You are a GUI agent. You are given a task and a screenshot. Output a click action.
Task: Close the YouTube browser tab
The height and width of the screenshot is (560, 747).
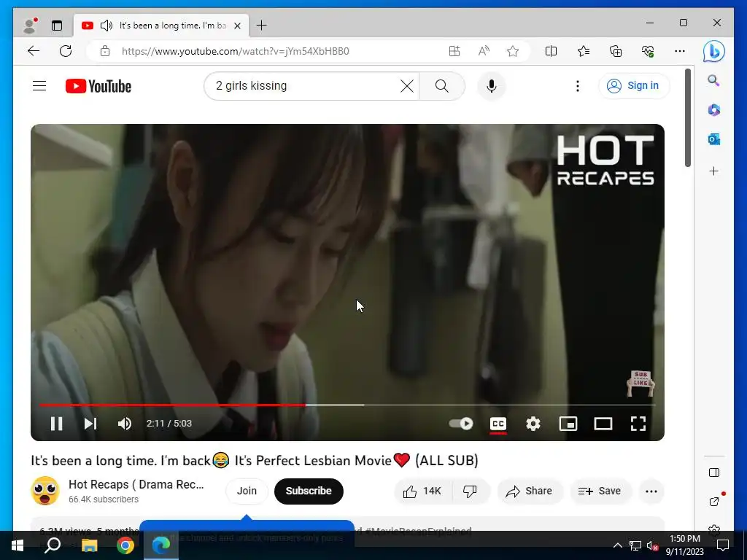pyautogui.click(x=237, y=26)
